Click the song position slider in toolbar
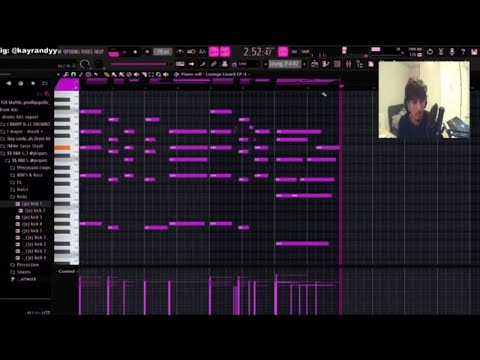The image size is (480, 360). pos(139,64)
